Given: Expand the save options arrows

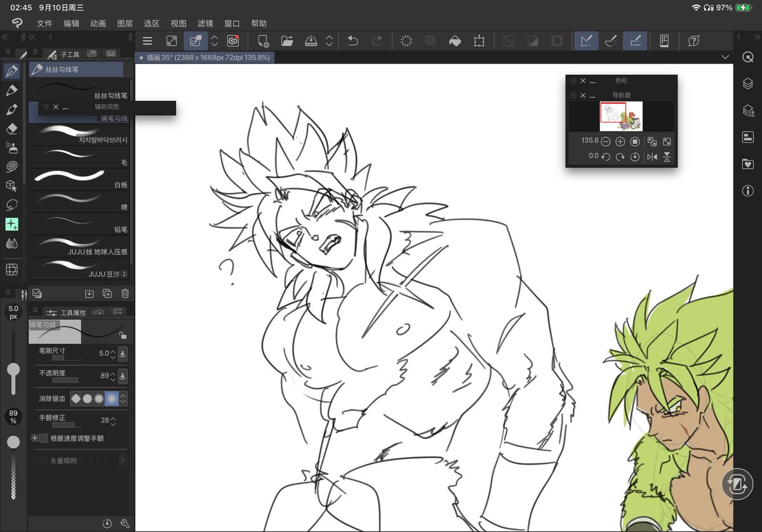Looking at the screenshot, I should [329, 41].
